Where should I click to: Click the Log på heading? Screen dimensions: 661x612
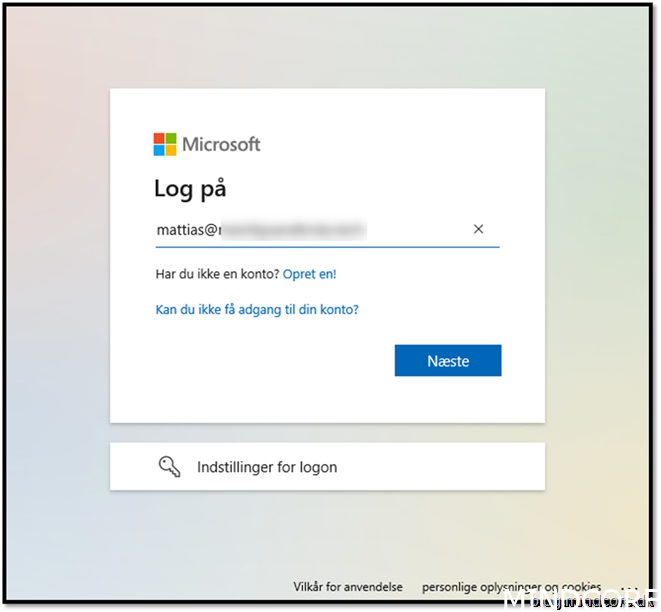pos(190,188)
